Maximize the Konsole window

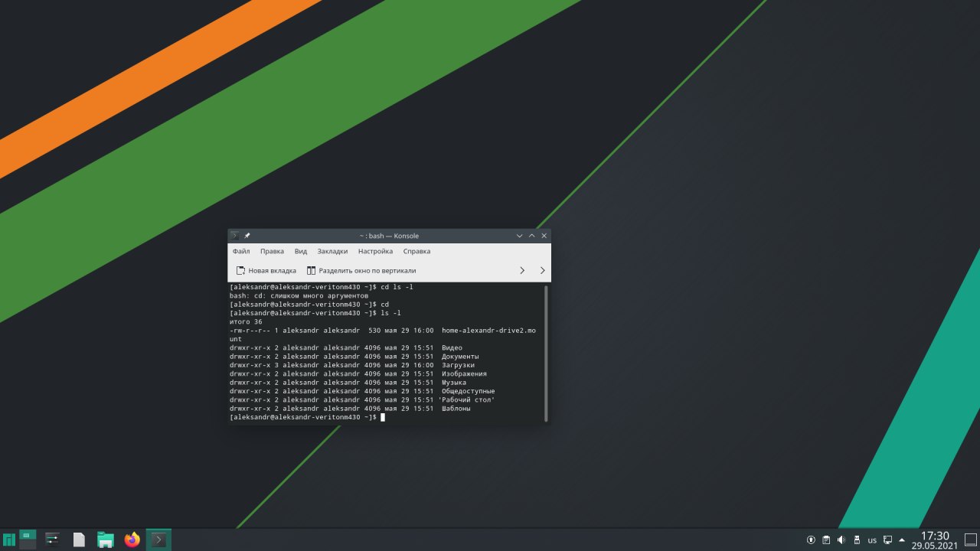pyautogui.click(x=531, y=236)
